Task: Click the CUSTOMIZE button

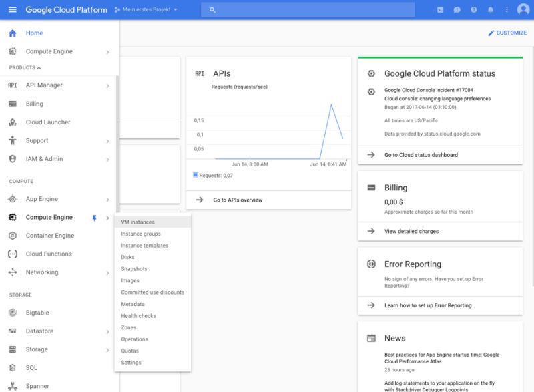Action: (x=507, y=32)
